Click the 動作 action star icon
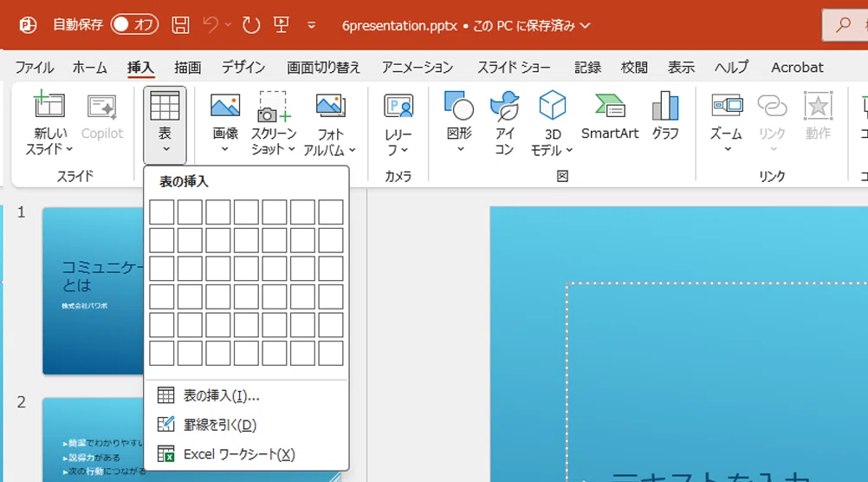This screenshot has height=482, width=868. pyautogui.click(x=818, y=105)
